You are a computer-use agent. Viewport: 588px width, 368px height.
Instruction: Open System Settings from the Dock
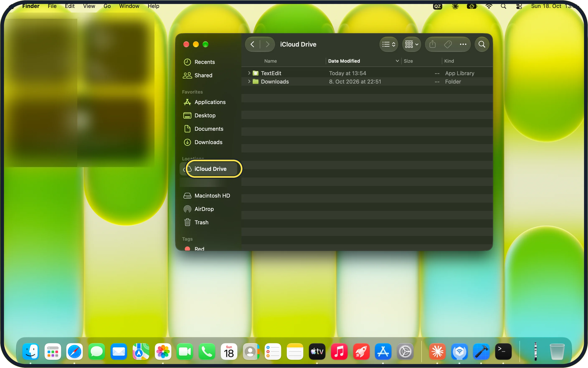[x=405, y=351]
